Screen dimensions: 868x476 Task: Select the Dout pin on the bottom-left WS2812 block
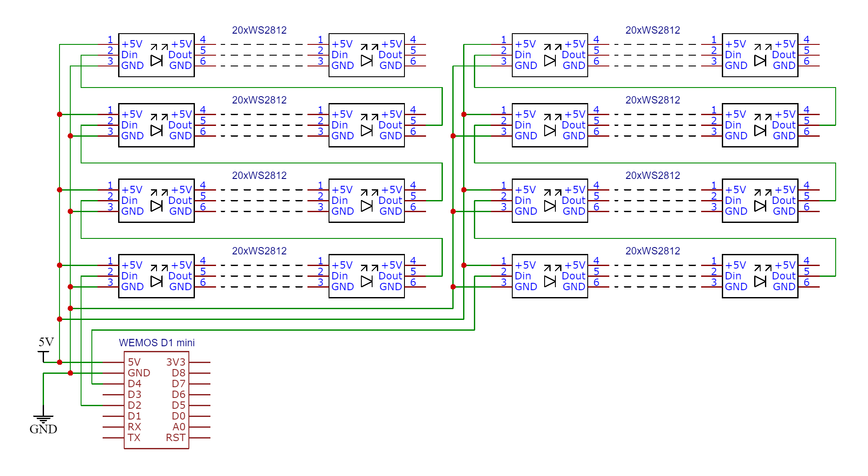tap(180, 276)
